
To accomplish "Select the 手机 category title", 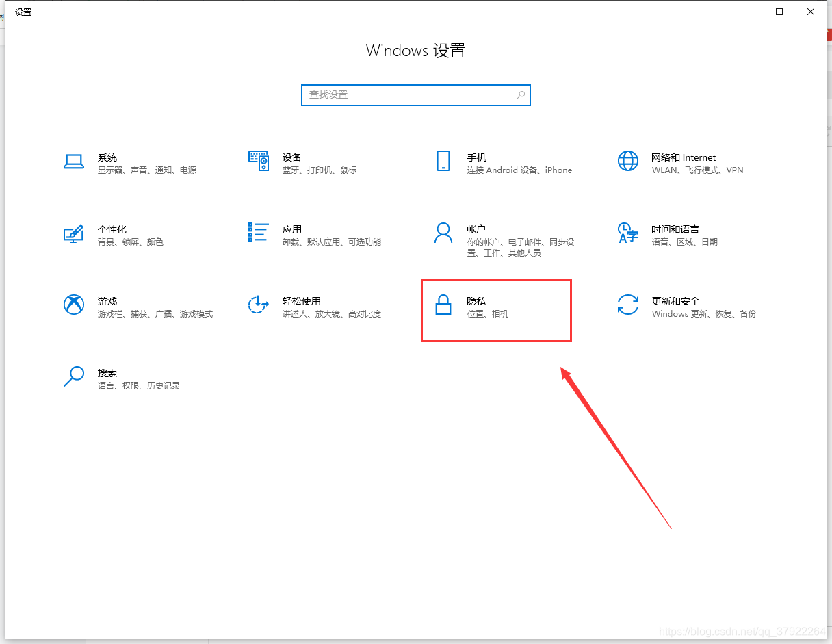I will 477,157.
